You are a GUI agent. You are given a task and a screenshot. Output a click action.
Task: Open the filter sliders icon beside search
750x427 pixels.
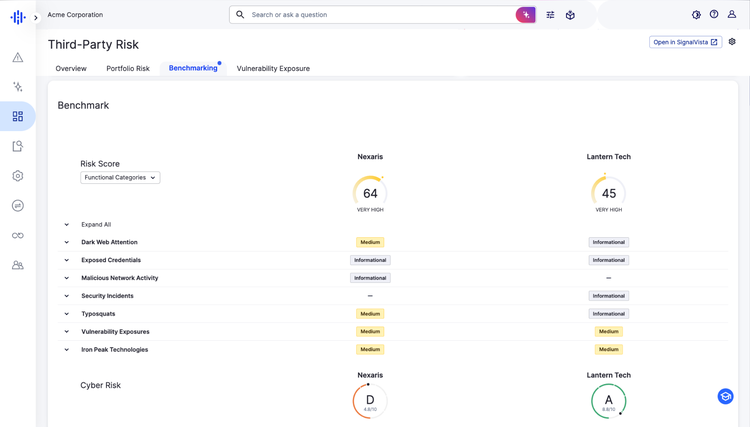(551, 15)
